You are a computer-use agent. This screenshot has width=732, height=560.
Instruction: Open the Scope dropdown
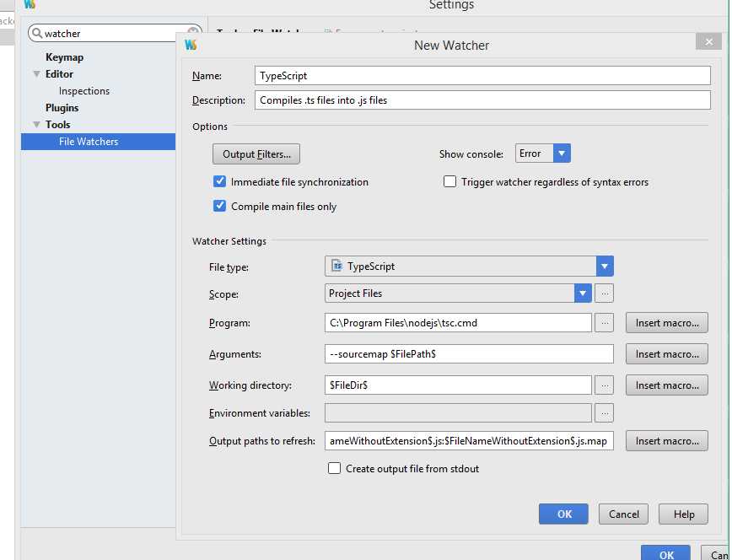pos(583,293)
